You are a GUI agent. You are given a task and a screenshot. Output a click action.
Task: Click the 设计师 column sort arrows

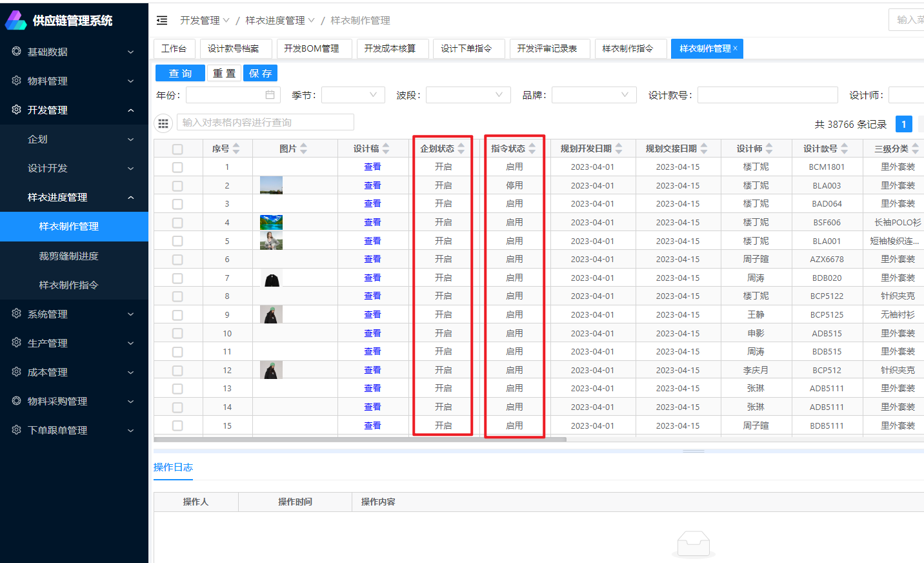(x=769, y=148)
